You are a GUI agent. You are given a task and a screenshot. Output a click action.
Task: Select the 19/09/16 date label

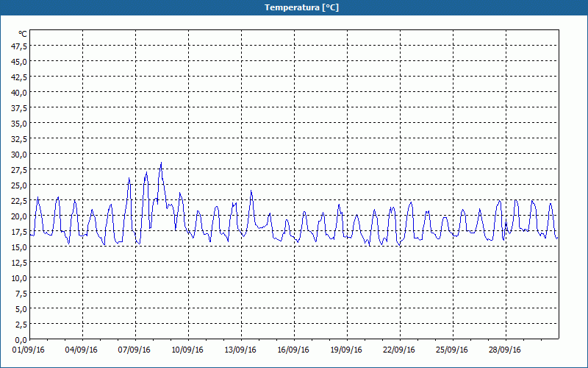(345, 350)
